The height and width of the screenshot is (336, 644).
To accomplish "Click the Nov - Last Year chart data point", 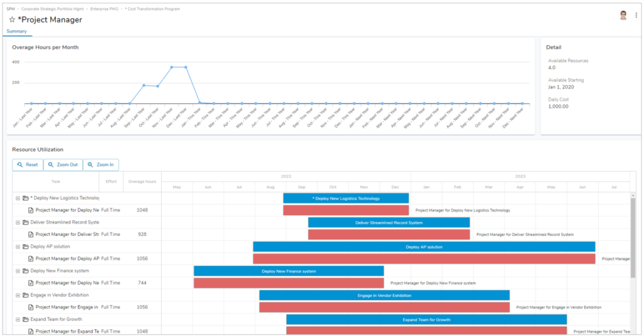I will [172, 67].
